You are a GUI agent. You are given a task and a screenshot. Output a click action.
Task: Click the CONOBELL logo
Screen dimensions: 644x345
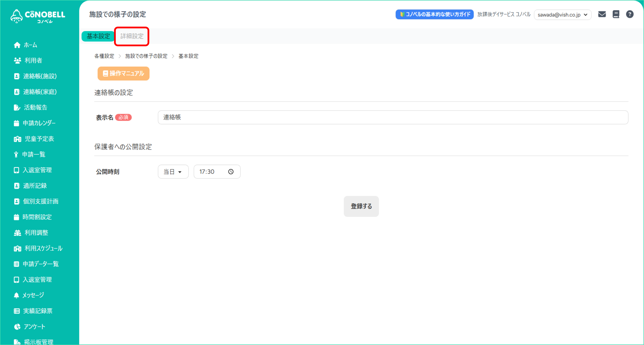38,16
